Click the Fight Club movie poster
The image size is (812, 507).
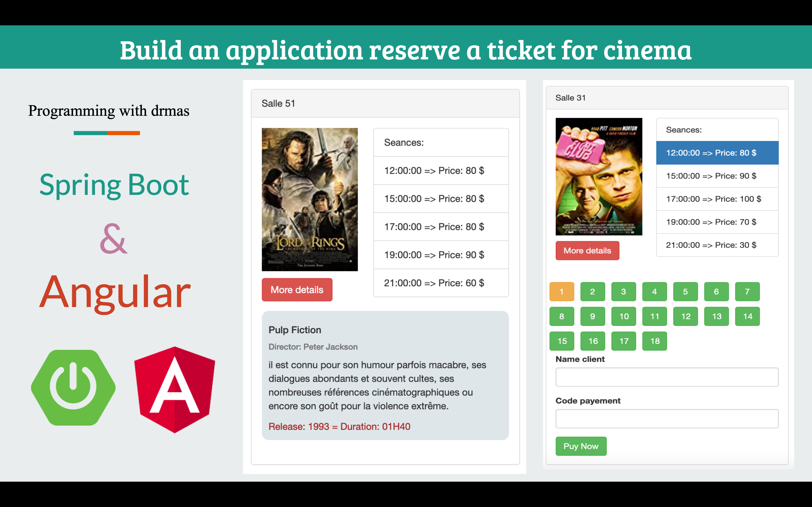(x=599, y=176)
